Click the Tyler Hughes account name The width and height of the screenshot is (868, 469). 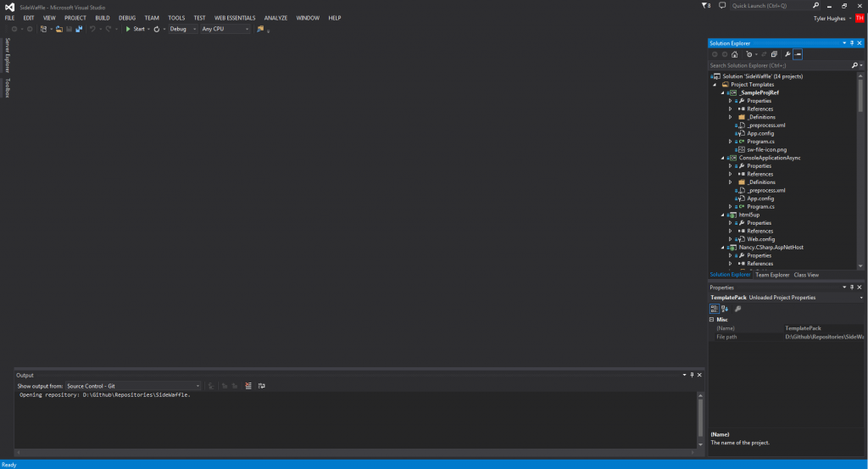click(x=830, y=17)
